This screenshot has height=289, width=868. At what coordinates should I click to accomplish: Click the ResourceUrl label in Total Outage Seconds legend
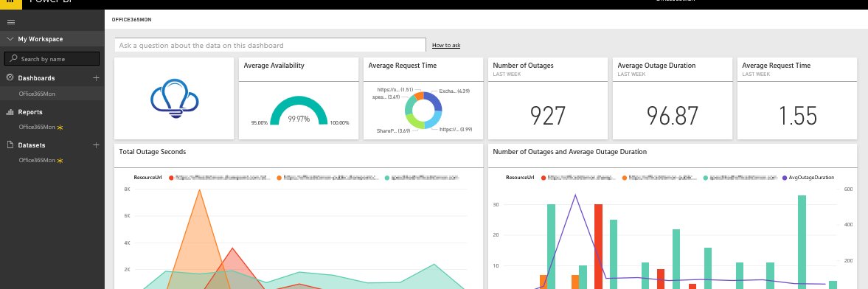tap(147, 178)
